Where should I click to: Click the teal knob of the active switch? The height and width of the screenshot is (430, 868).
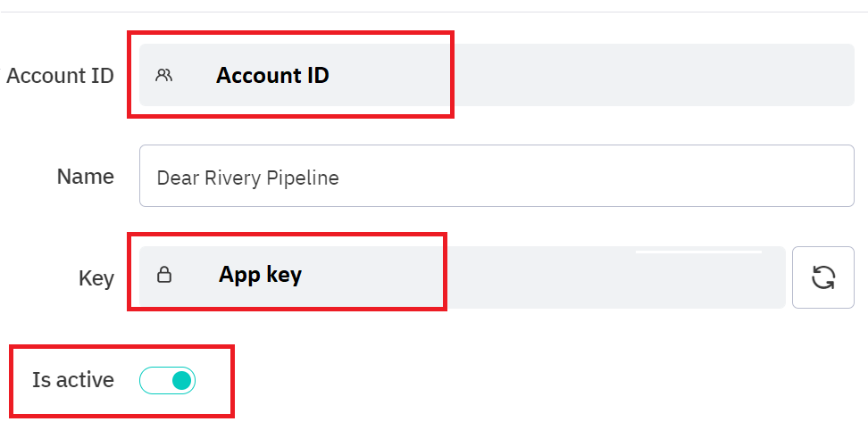181,381
